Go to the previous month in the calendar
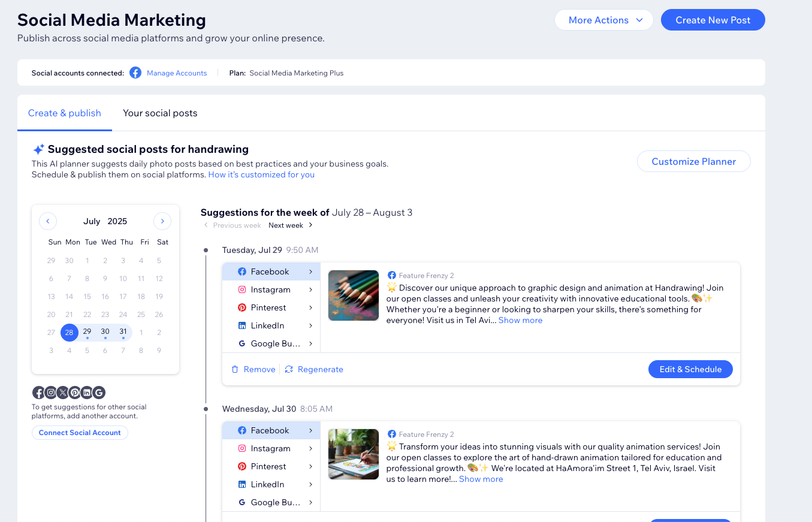The image size is (812, 522). tap(48, 221)
